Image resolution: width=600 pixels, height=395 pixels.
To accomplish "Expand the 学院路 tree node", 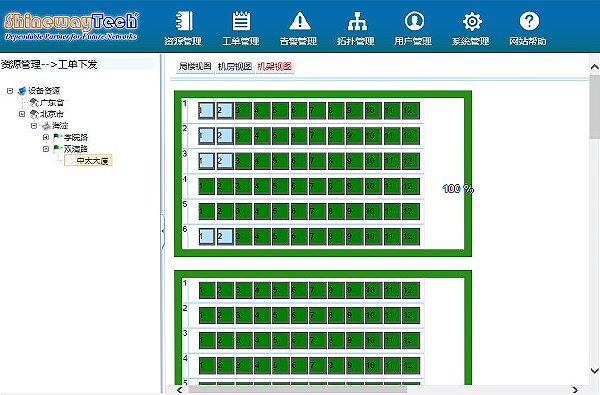I will click(x=46, y=137).
